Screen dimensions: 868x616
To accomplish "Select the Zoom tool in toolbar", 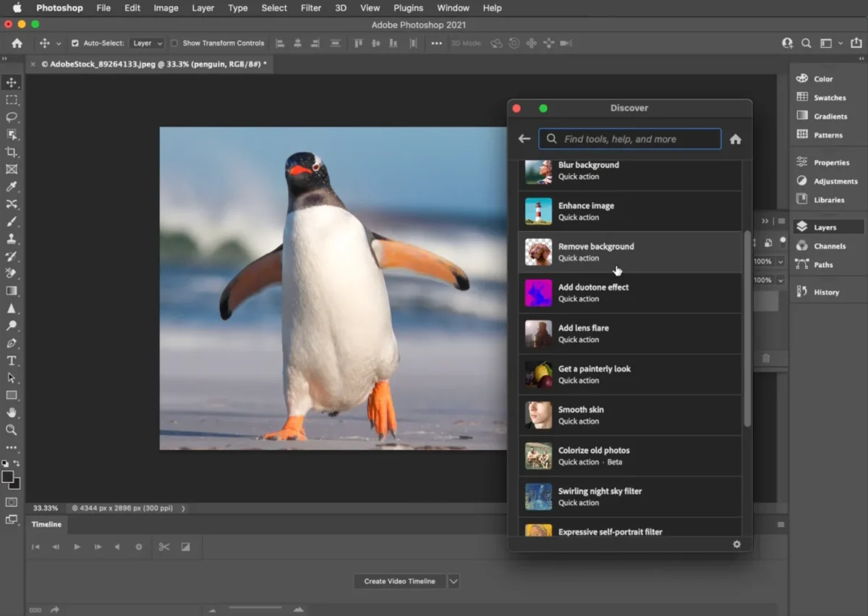I will point(12,430).
